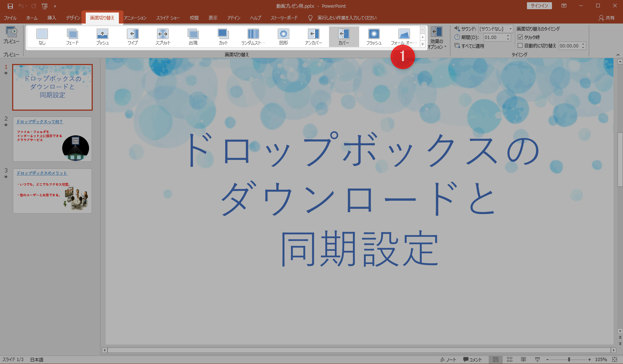Select slide 2 thumbnail ドロップボックスって何?
Screen dimensions: 623x364
pyautogui.click(x=53, y=139)
